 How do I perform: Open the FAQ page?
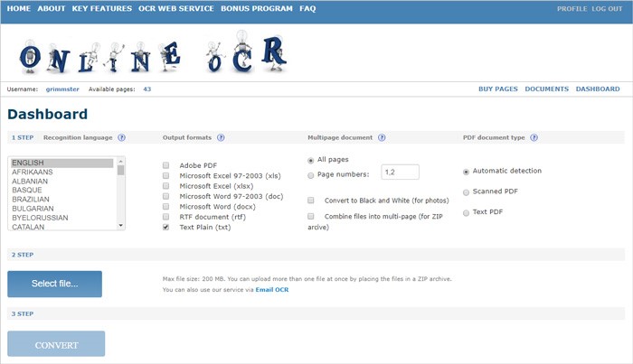[307, 8]
